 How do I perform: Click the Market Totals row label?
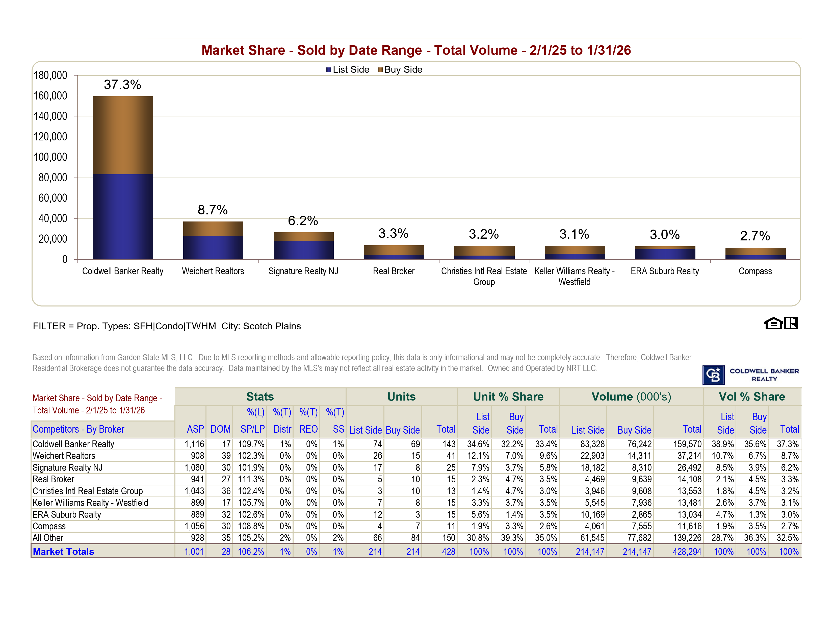coord(63,551)
